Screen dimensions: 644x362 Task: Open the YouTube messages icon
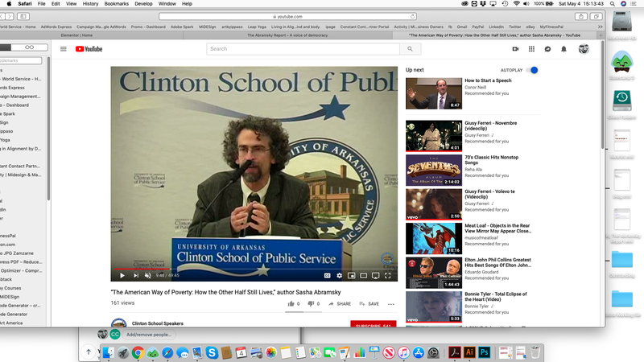pos(547,49)
